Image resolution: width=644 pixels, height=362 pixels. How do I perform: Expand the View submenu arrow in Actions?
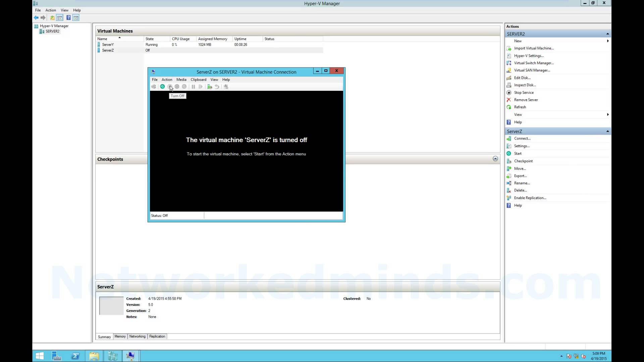(608, 115)
